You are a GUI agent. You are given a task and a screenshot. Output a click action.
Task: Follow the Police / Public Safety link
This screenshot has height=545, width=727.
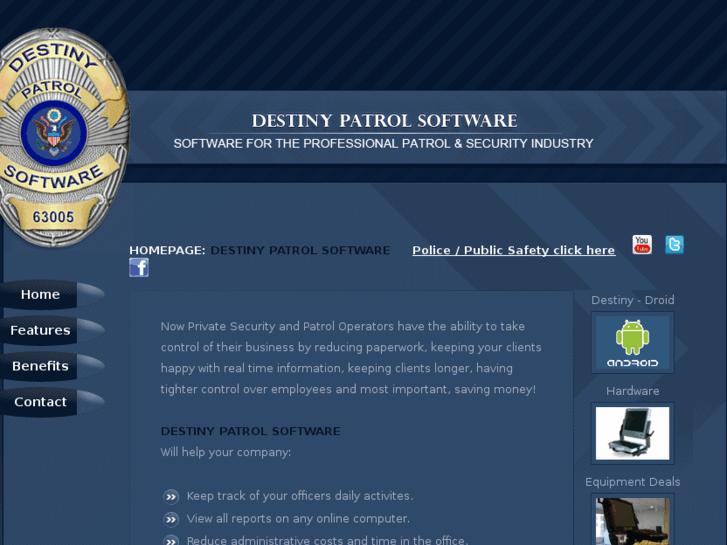click(514, 250)
